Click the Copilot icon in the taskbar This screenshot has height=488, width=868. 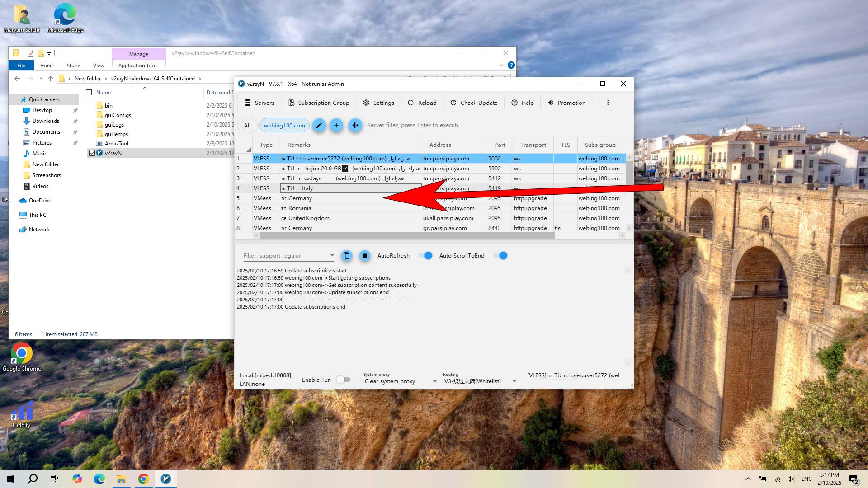[x=77, y=479]
